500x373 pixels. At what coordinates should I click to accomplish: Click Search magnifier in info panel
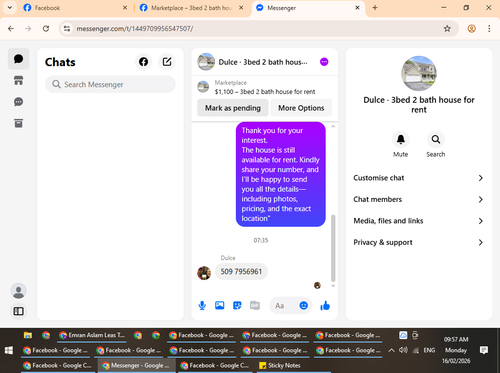[x=436, y=139]
